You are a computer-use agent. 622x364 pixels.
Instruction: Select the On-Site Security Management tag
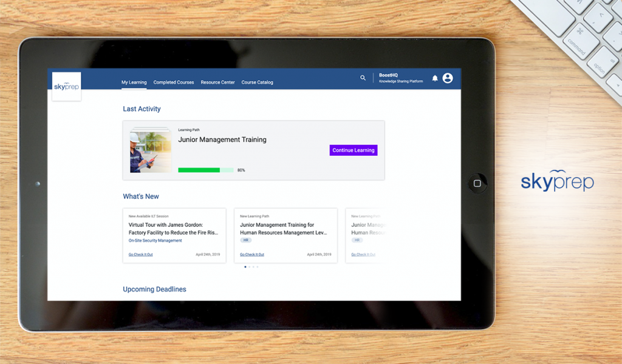(x=154, y=240)
